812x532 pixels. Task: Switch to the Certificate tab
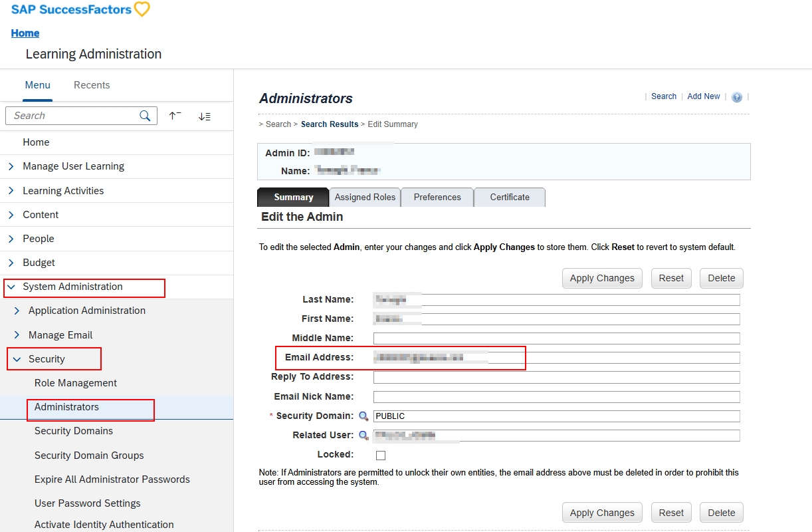tap(510, 198)
